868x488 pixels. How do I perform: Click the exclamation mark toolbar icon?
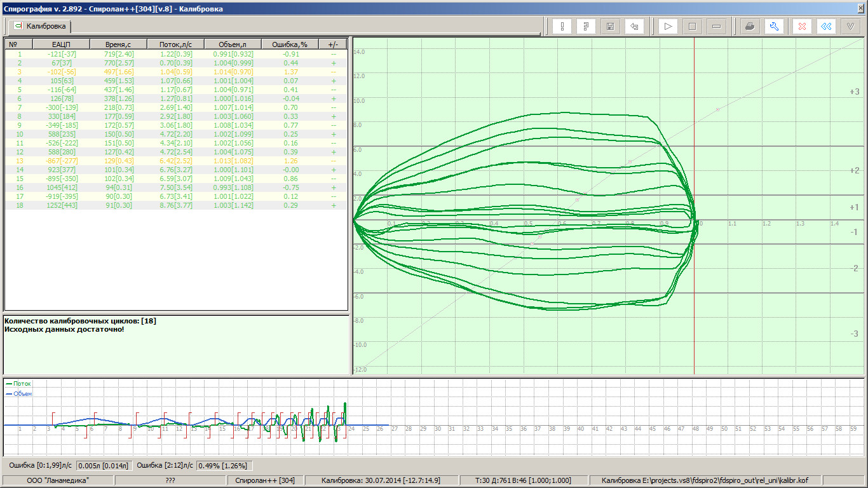pos(562,27)
